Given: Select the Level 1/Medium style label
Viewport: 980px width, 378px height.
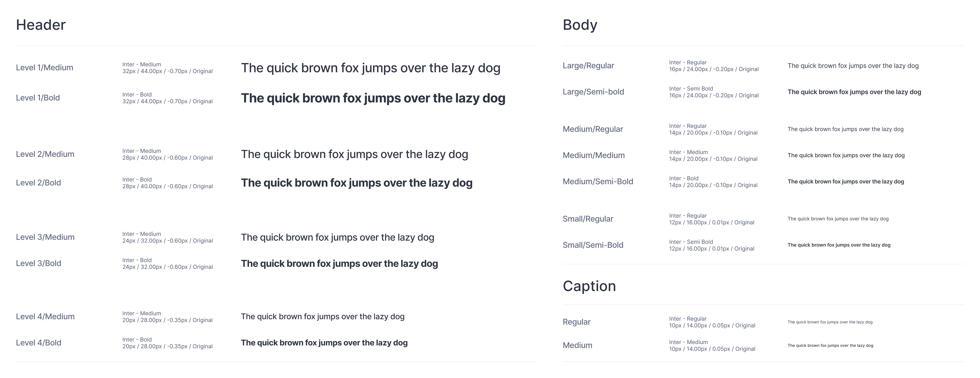Looking at the screenshot, I should tap(45, 68).
